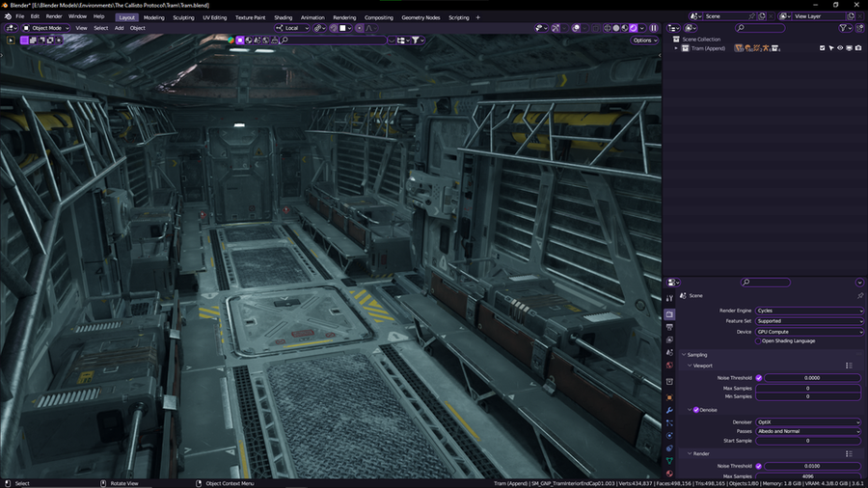The width and height of the screenshot is (868, 488).
Task: Open the Object Data green triangle icon
Action: click(x=669, y=461)
